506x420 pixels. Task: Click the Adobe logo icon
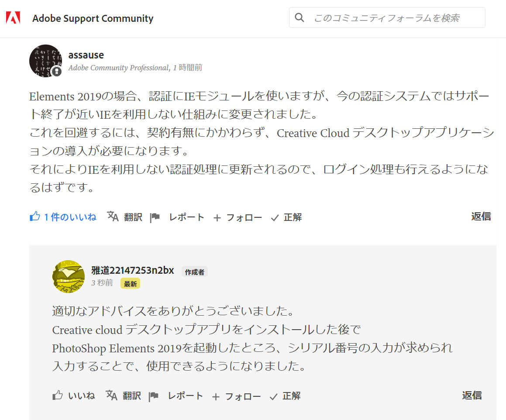[13, 18]
